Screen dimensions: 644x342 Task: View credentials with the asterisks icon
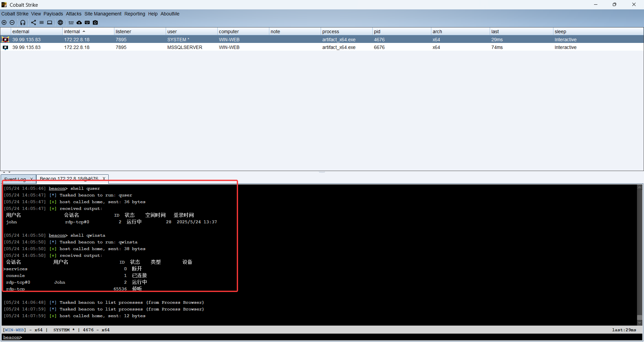[x=71, y=22]
